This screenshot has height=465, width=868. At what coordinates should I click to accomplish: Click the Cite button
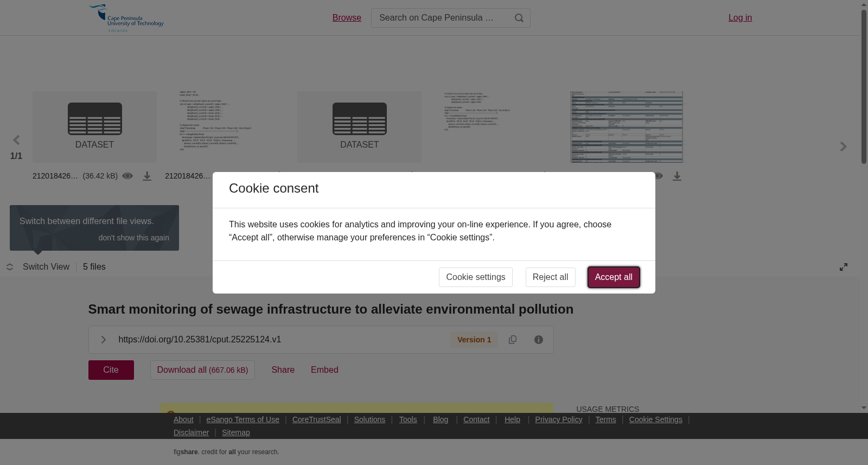111,370
